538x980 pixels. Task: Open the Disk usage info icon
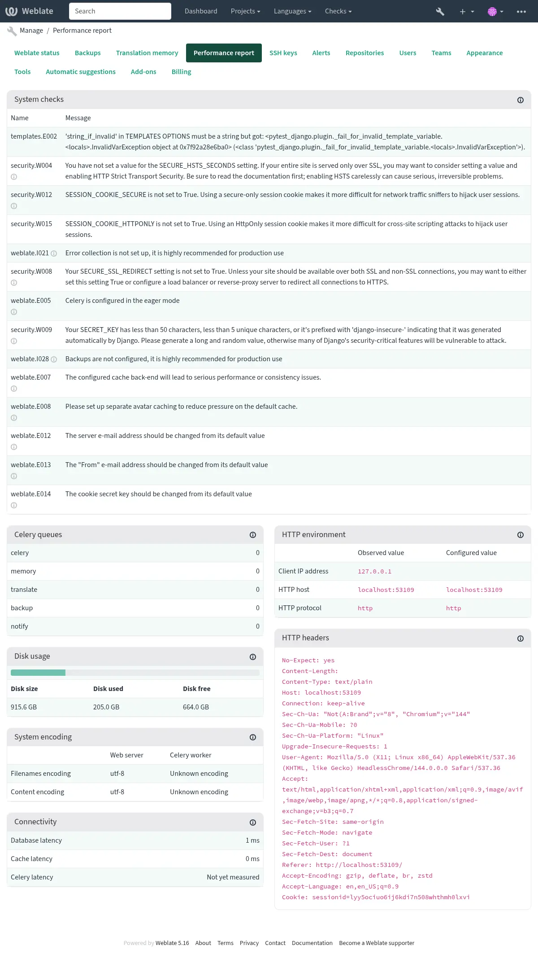[x=253, y=656]
